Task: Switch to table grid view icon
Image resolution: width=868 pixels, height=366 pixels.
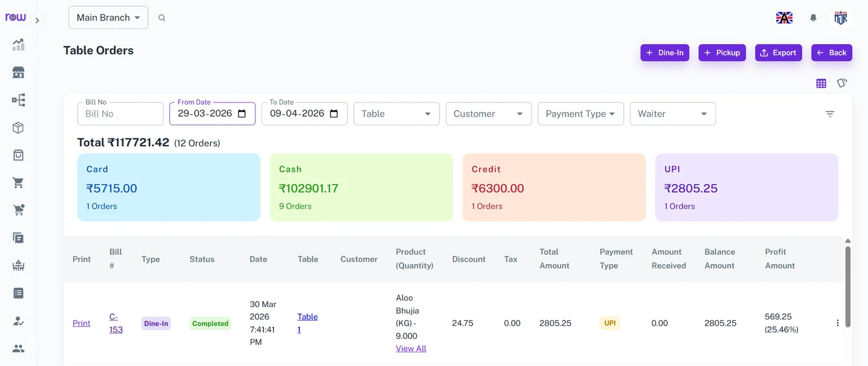Action: coord(821,83)
